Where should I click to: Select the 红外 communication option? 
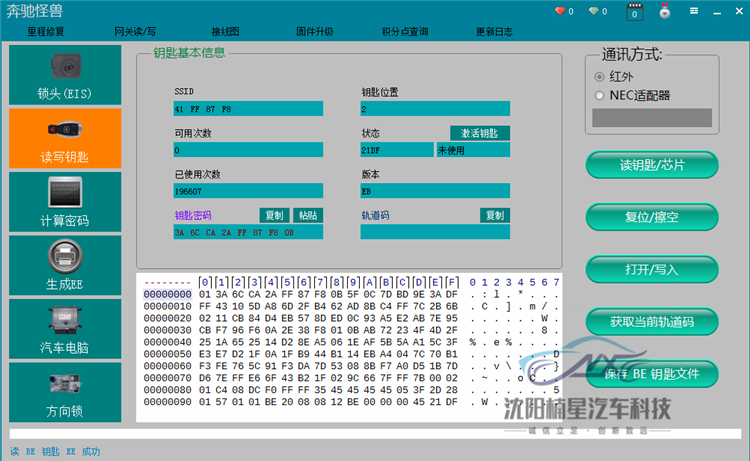[x=600, y=76]
